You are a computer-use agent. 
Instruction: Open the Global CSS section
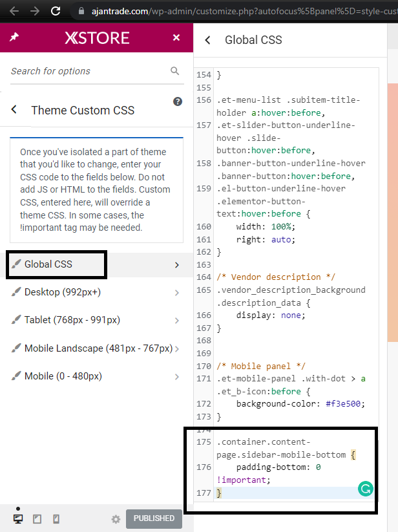pyautogui.click(x=97, y=264)
